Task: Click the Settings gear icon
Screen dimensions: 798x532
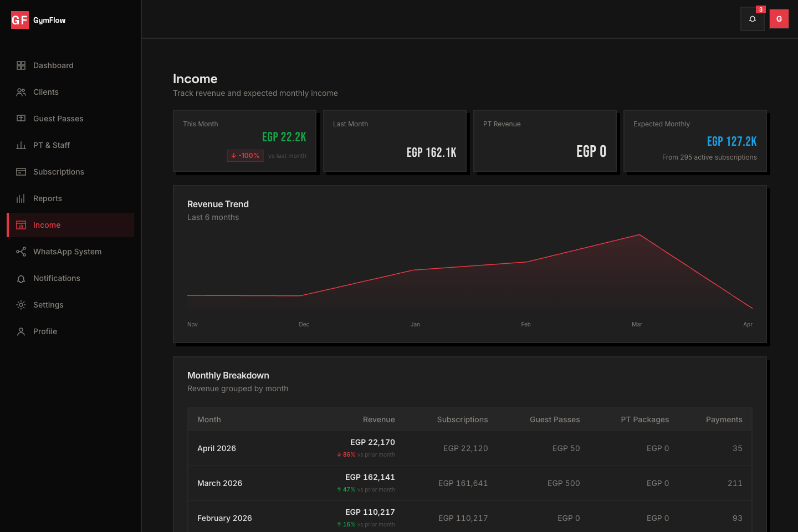Action: (x=21, y=305)
